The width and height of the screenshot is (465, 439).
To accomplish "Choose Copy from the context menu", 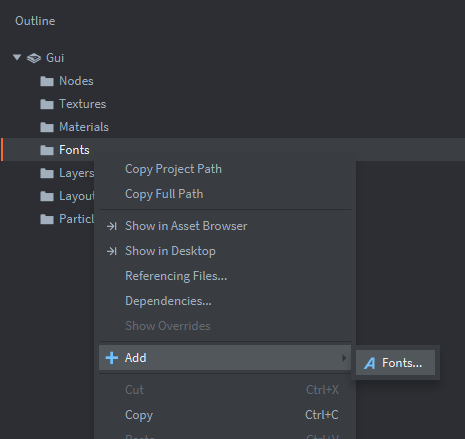I will point(225,415).
